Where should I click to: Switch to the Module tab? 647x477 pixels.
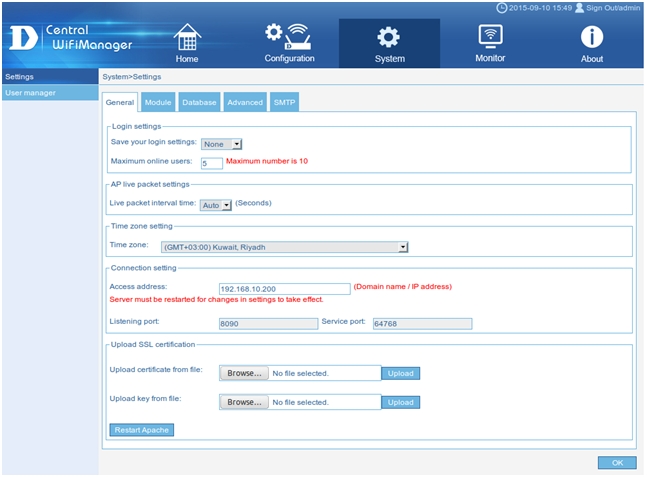(x=157, y=102)
